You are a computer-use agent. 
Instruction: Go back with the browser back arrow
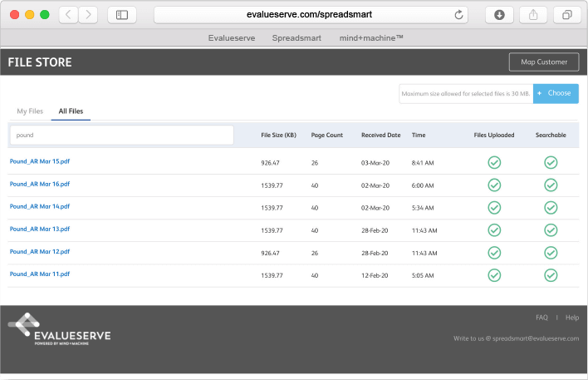pyautogui.click(x=68, y=15)
